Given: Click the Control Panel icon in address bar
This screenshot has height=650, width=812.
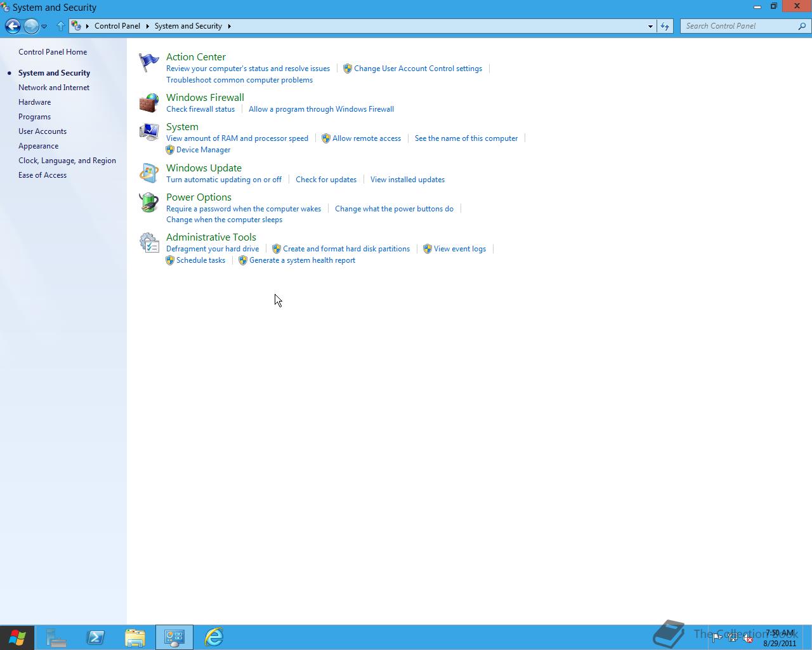Looking at the screenshot, I should pyautogui.click(x=76, y=26).
